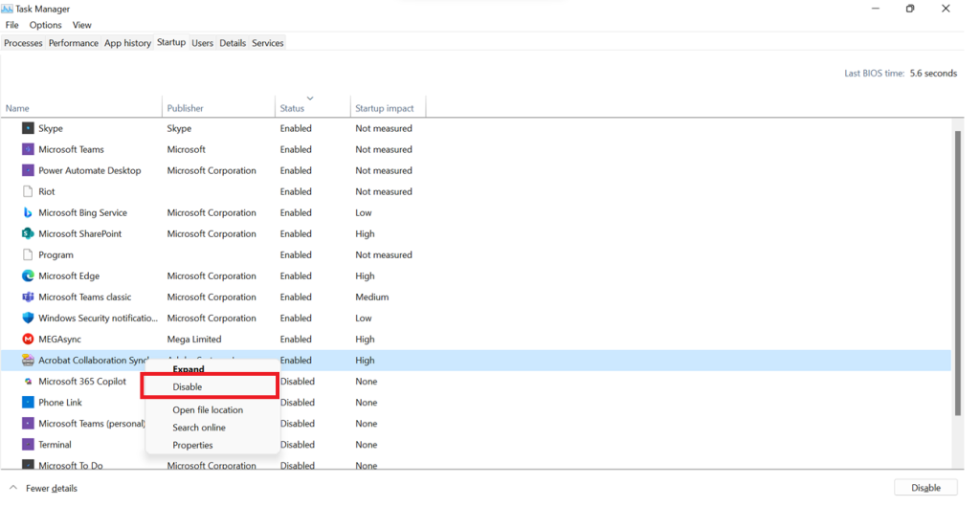Click the Microsoft Edge icon
This screenshot has width=980, height=506.
28,276
